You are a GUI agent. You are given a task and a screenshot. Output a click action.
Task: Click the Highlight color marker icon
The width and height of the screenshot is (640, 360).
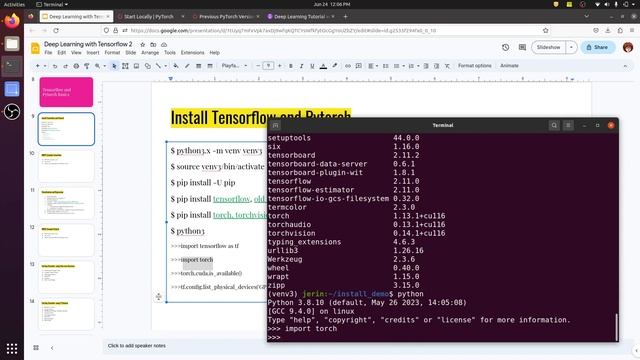[335, 66]
